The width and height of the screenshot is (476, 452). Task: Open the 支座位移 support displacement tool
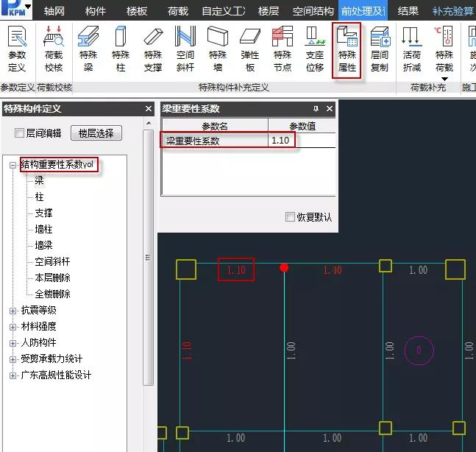(315, 49)
